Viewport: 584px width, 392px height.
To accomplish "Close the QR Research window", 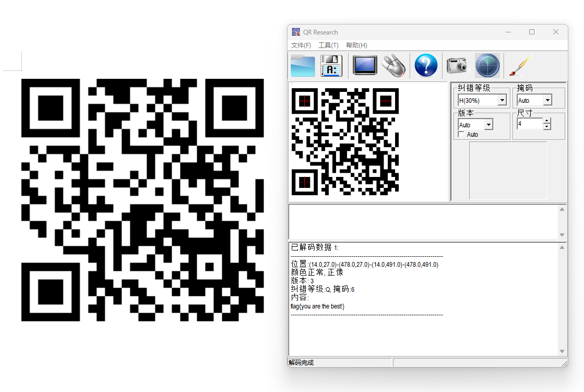I will pos(556,32).
